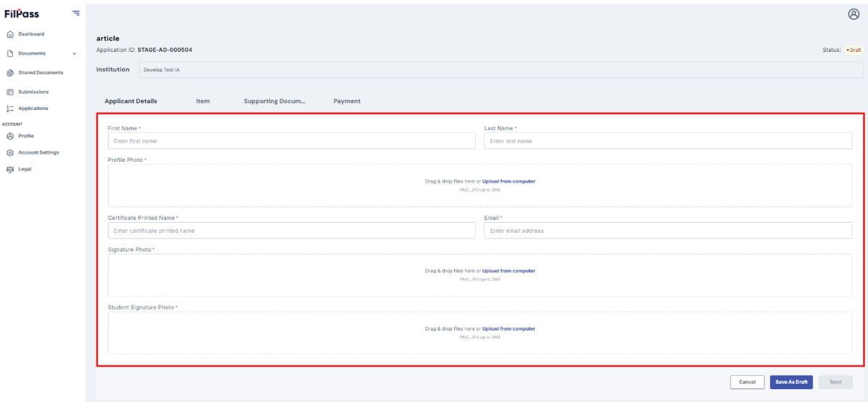Click the Signature Photo drop zone
Image resolution: width=868 pixels, height=402 pixels.
point(480,275)
